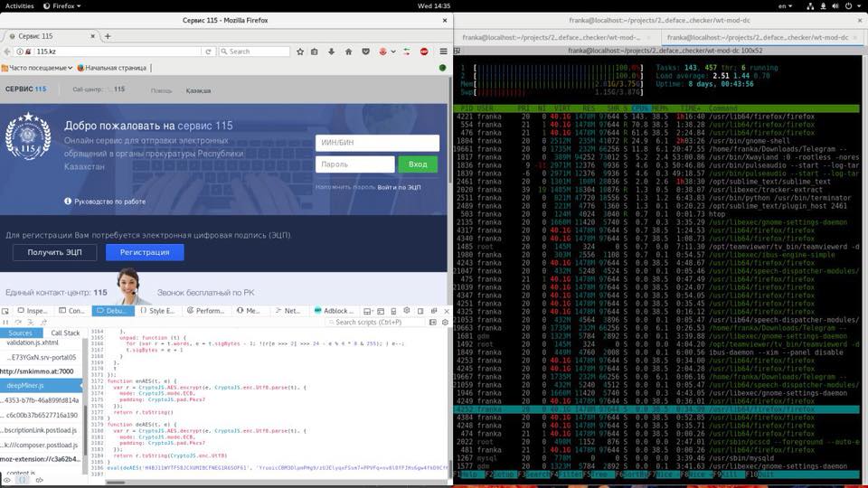Switch to Style Editor devtools tab
This screenshot has height=488, width=868.
pyautogui.click(x=157, y=311)
